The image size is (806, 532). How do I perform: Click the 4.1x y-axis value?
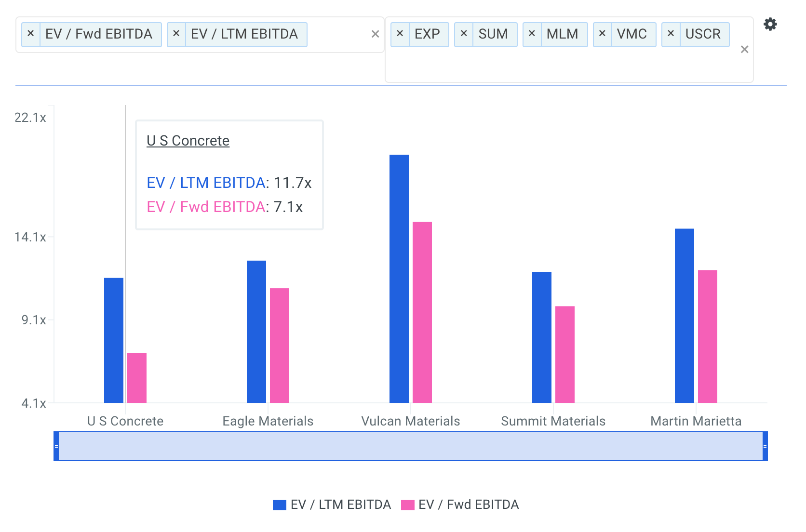point(34,403)
